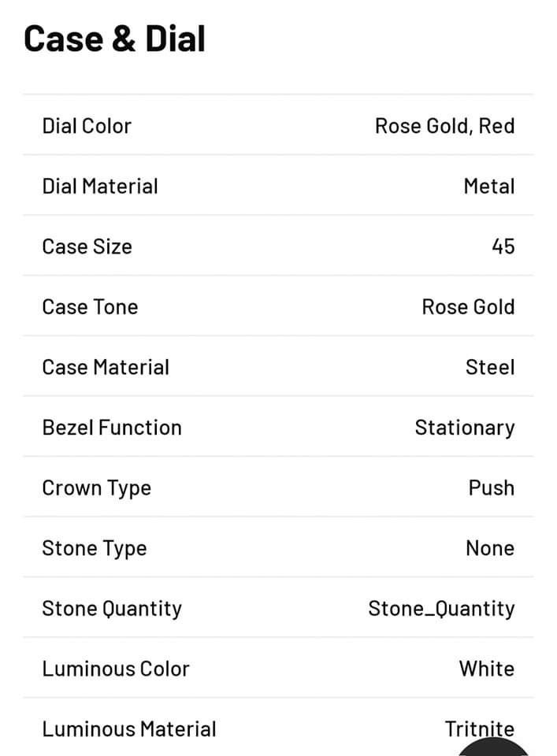Tap the Rose Gold case tone value
This screenshot has height=756, width=557.
coord(468,306)
